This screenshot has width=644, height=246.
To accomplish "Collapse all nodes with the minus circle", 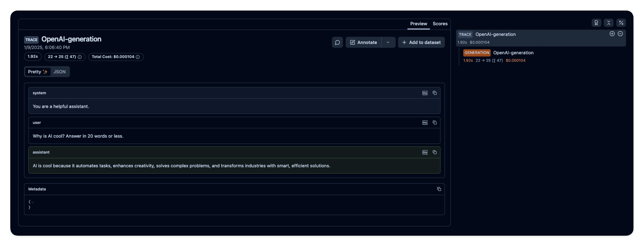I will pyautogui.click(x=620, y=34).
